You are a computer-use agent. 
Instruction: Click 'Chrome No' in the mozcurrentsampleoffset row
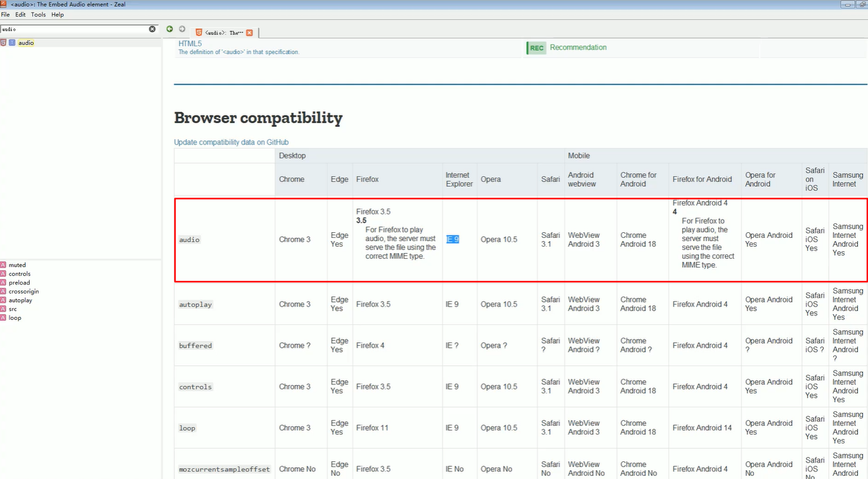tap(297, 469)
